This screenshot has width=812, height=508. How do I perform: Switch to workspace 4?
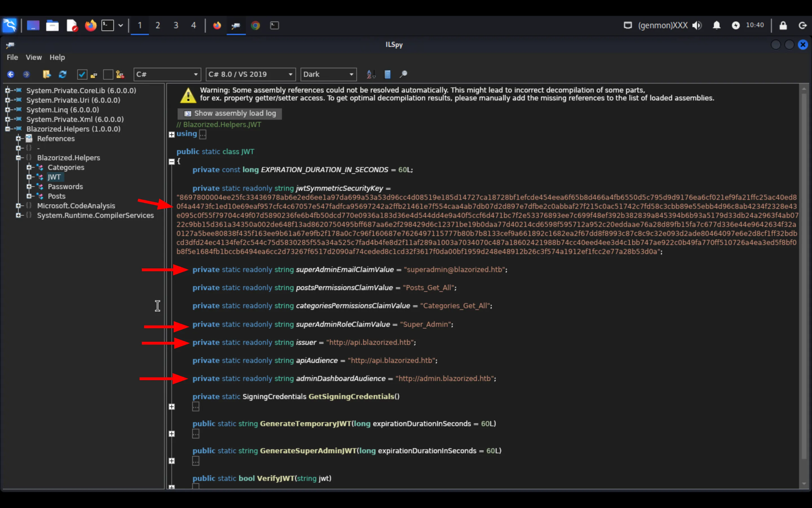pyautogui.click(x=194, y=25)
